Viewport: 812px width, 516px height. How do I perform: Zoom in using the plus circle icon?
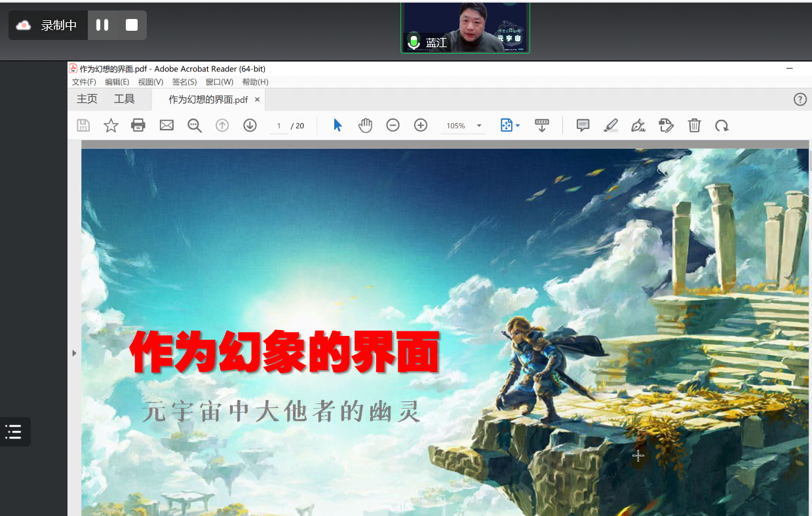[421, 125]
